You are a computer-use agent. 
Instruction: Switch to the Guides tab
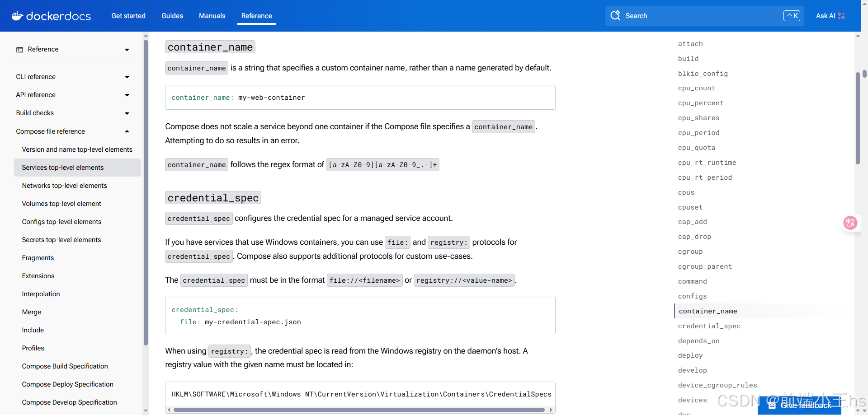pos(172,16)
